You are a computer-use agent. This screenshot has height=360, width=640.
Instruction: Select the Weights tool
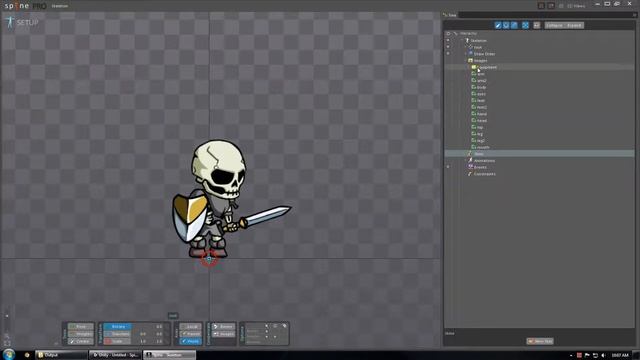pyautogui.click(x=81, y=334)
